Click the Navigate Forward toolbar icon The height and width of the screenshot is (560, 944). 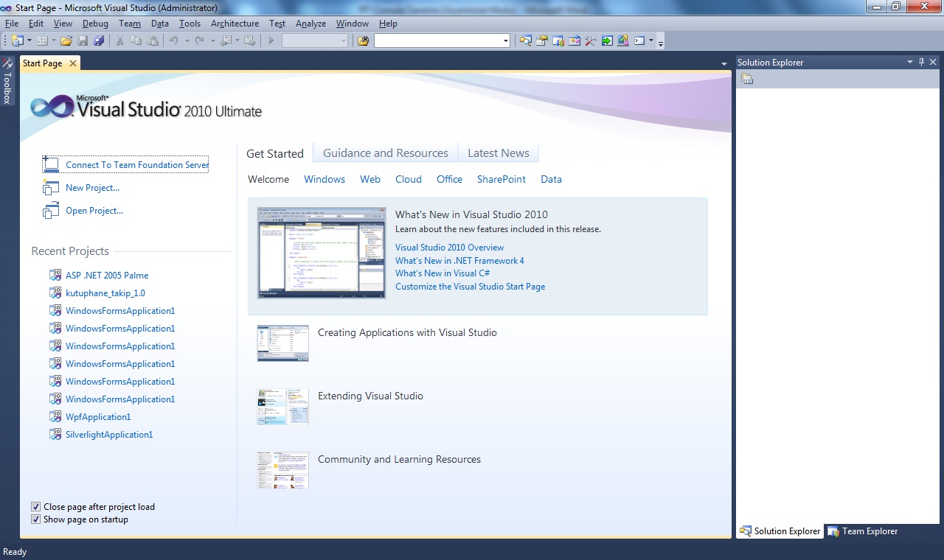250,41
